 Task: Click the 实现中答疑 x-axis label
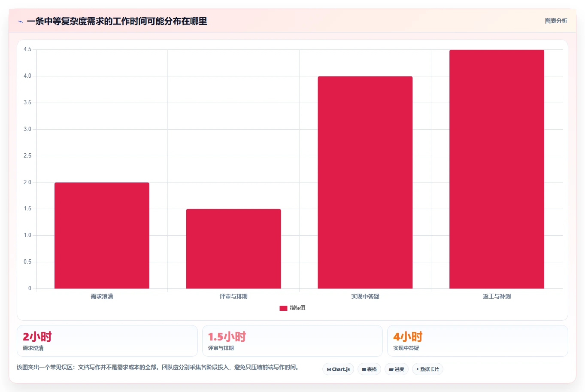pos(365,296)
